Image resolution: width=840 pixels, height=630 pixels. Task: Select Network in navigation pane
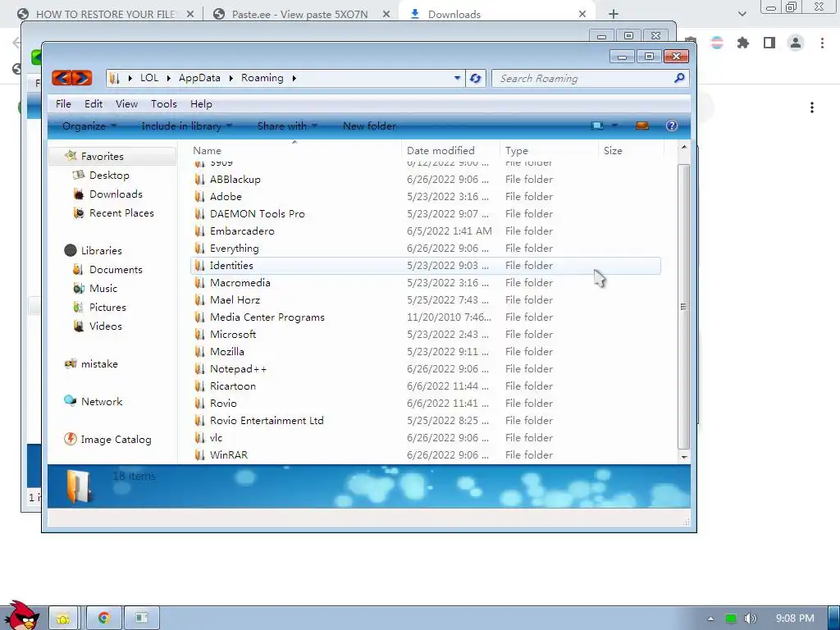point(101,402)
